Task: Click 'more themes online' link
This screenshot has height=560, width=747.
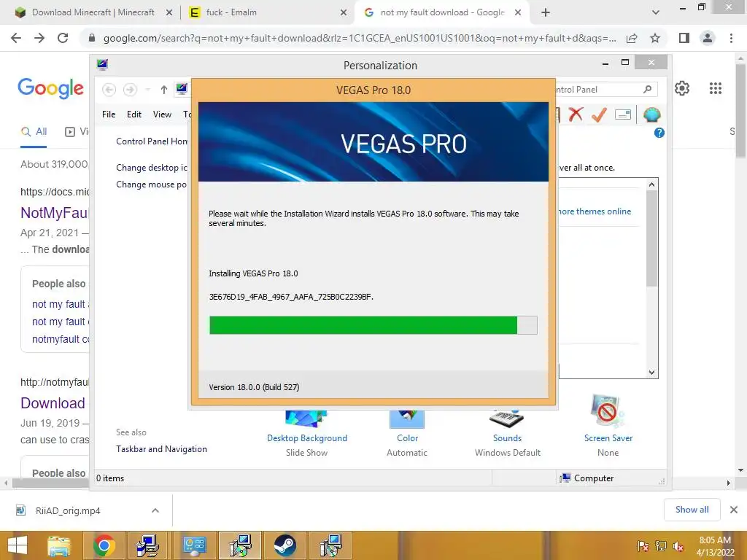Action: click(595, 211)
